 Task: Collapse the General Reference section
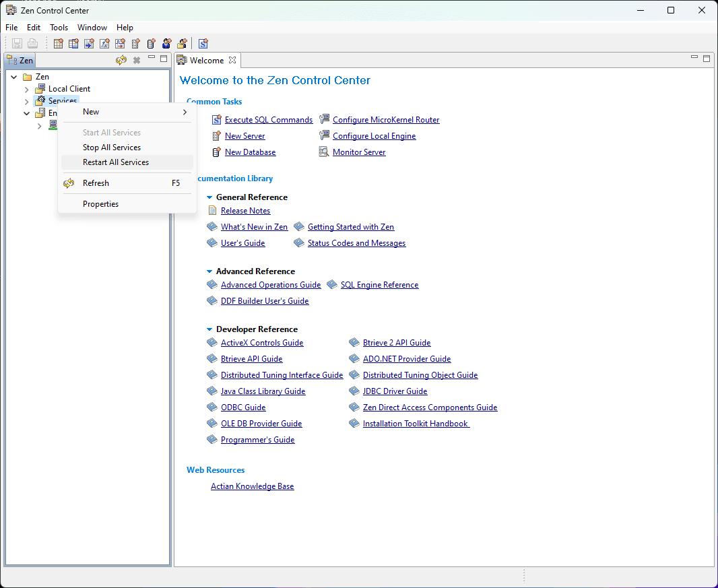point(209,197)
